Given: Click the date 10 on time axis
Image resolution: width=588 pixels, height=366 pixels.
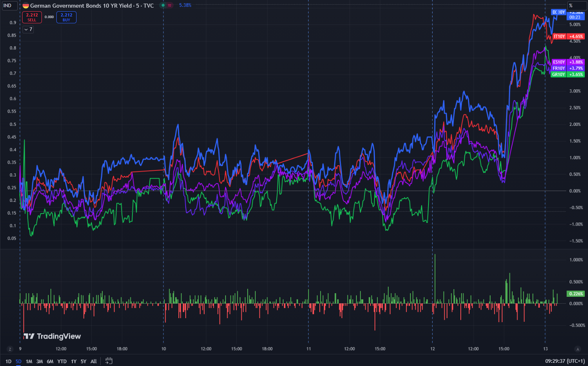Looking at the screenshot, I should click(164, 349).
